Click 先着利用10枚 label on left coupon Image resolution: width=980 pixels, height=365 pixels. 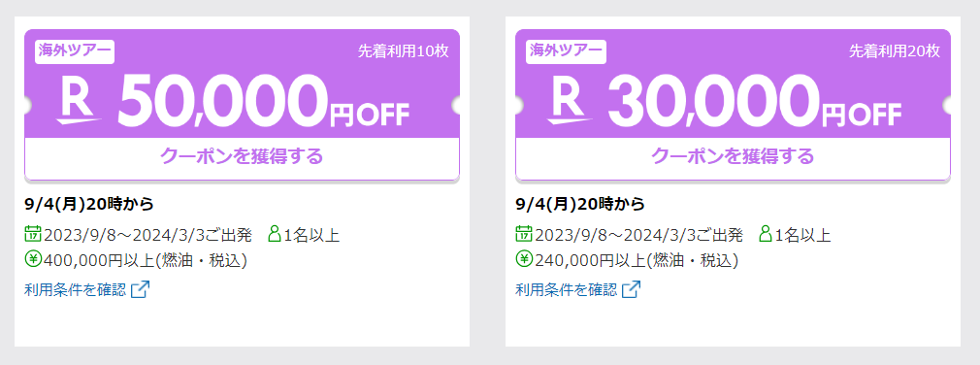pos(403,51)
